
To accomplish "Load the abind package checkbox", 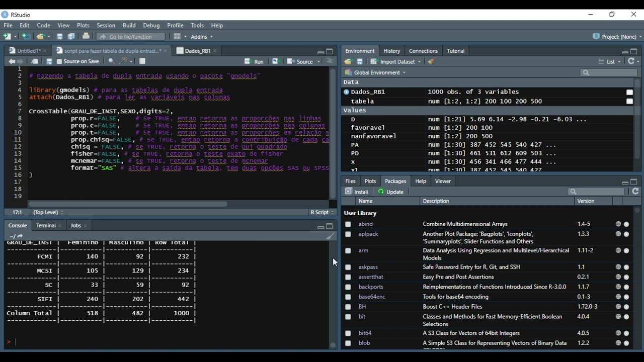I will point(348,224).
